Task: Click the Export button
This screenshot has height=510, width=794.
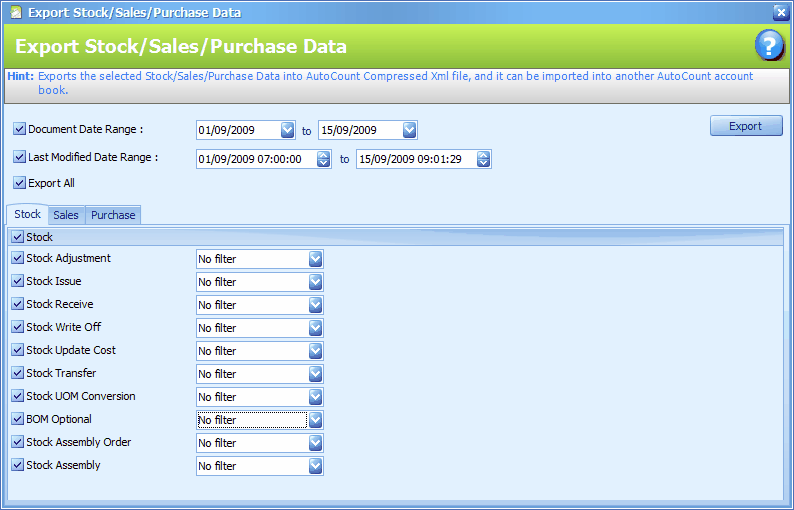Action: [x=746, y=126]
